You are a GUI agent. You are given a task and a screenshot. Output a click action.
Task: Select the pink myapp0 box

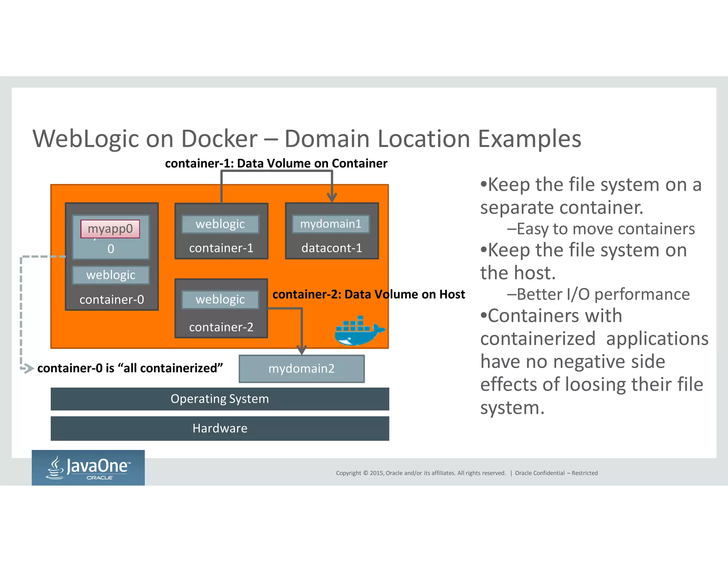click(x=110, y=229)
